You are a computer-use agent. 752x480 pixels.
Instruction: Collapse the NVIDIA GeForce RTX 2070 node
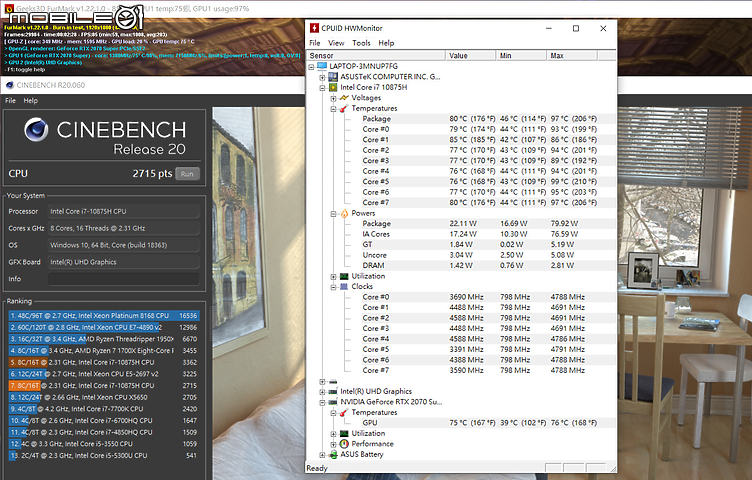tap(322, 403)
